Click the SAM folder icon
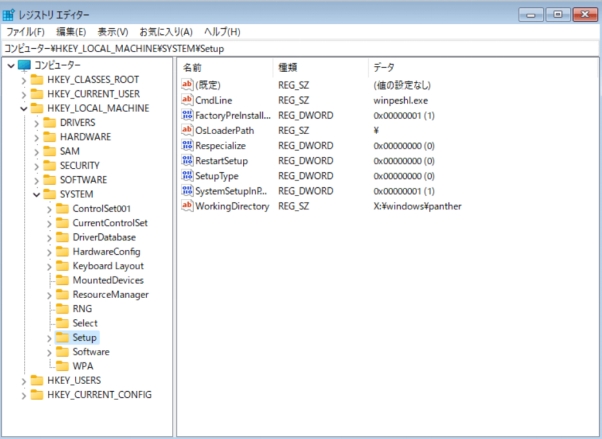Screen dimensions: 602x439 coord(50,151)
